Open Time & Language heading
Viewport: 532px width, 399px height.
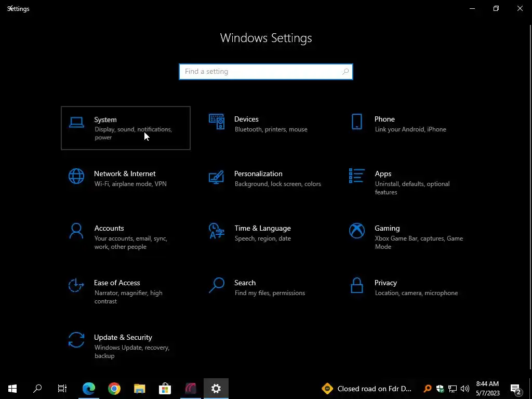[x=262, y=229]
